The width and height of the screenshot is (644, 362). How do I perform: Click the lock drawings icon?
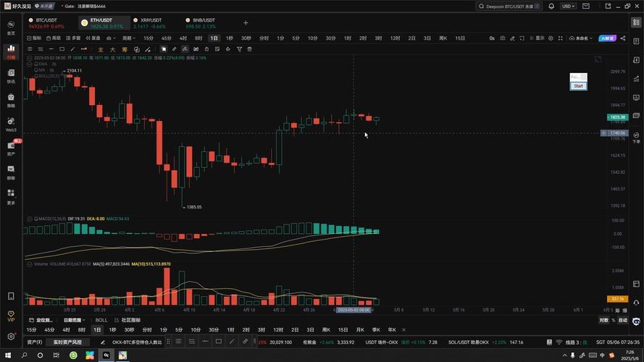coord(206,49)
